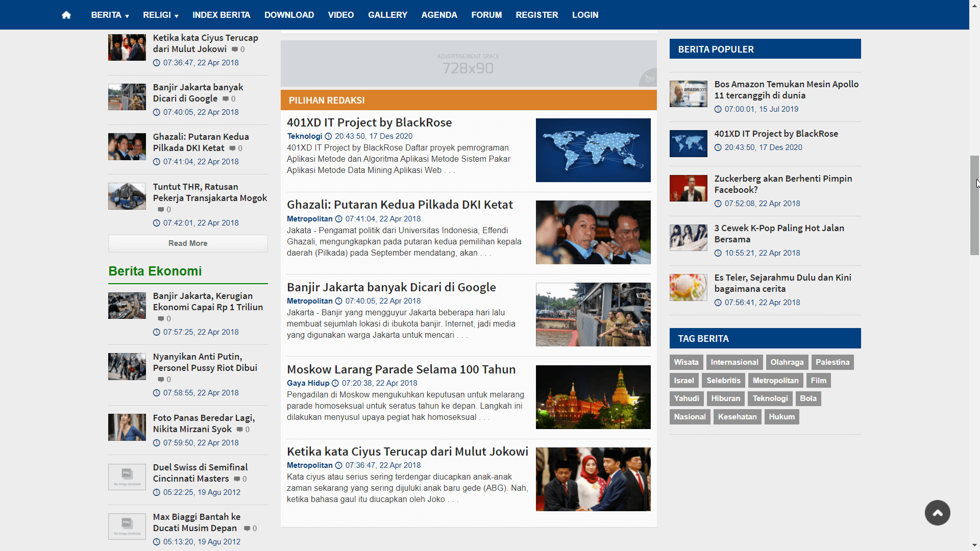Click the clock icon beside Zuckerberg popular news

pyautogui.click(x=718, y=203)
